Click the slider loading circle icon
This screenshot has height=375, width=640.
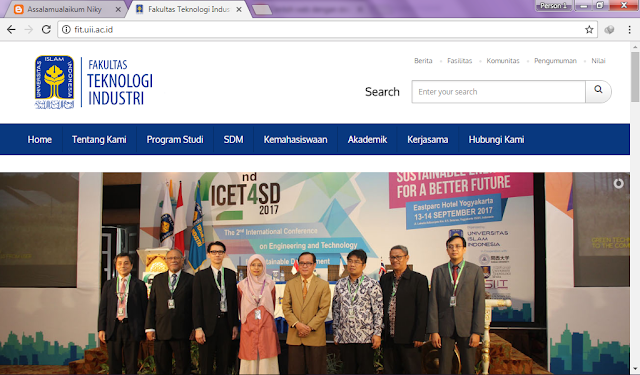[x=618, y=184]
